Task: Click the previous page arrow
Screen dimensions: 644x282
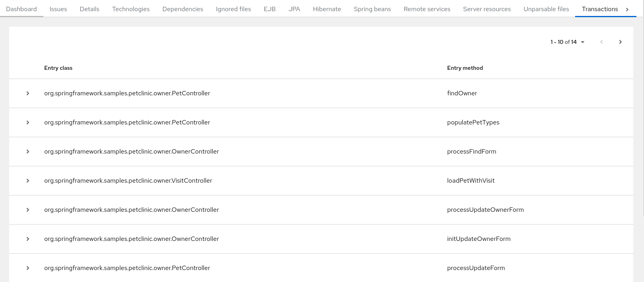Action: coord(601,42)
